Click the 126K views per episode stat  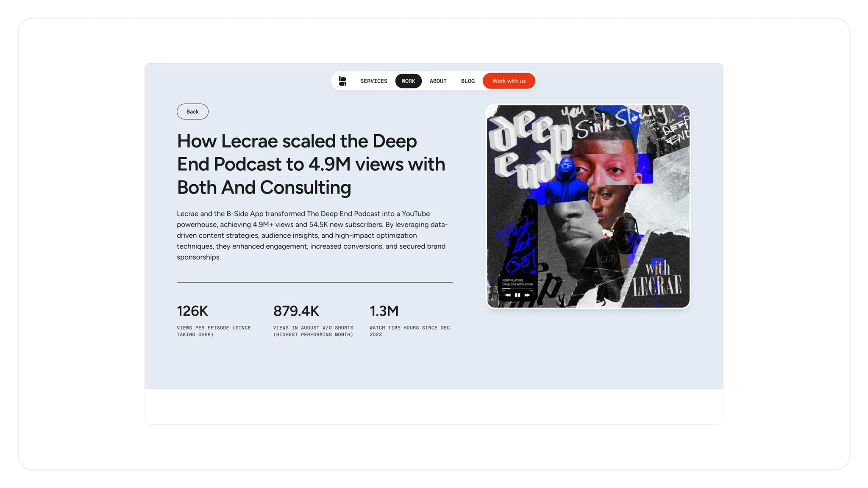click(x=192, y=311)
